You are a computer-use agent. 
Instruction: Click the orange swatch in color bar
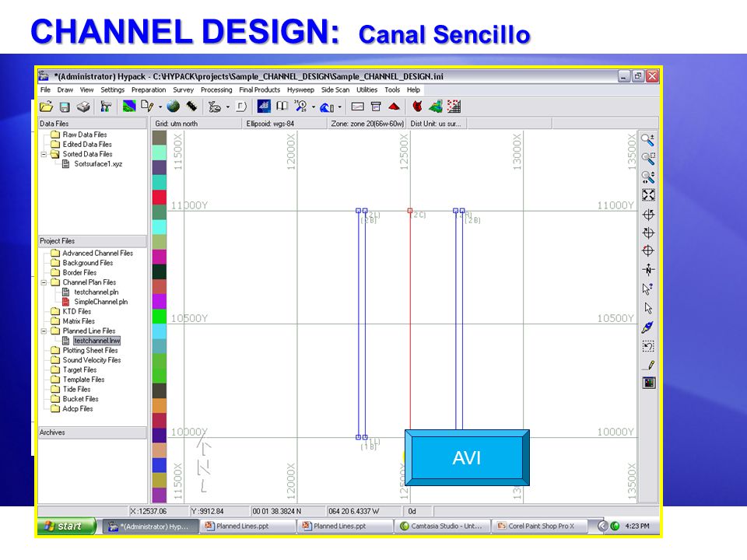coord(159,406)
